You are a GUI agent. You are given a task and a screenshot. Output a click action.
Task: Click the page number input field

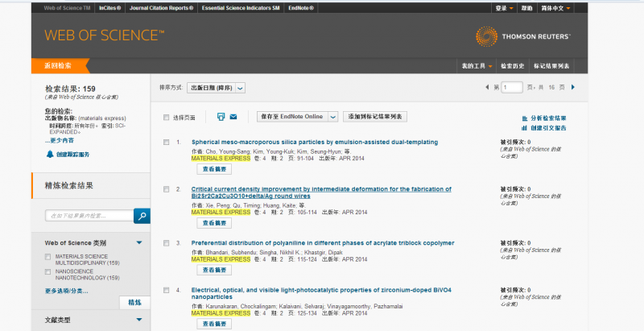[512, 88]
